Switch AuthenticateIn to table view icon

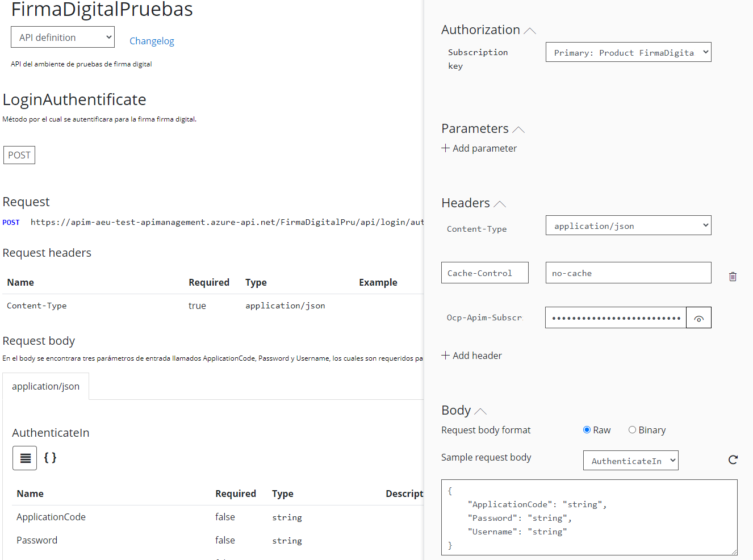(25, 458)
